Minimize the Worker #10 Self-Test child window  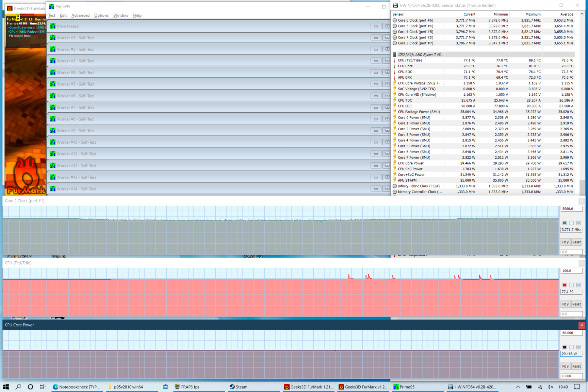pos(376,142)
